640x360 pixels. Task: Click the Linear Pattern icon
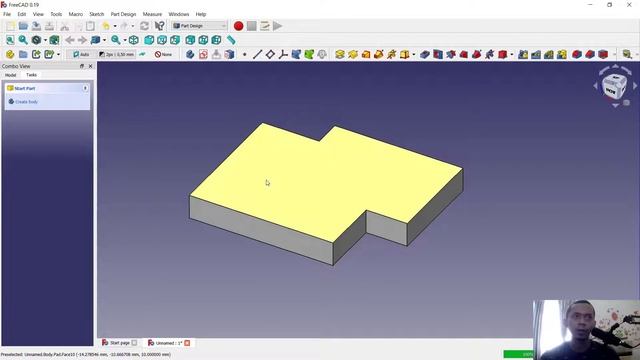[536, 54]
